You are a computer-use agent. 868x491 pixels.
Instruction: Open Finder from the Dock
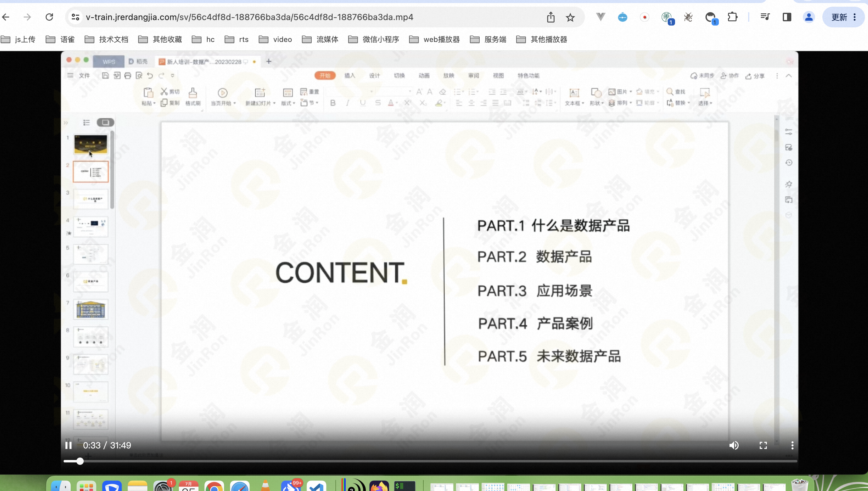click(x=61, y=486)
